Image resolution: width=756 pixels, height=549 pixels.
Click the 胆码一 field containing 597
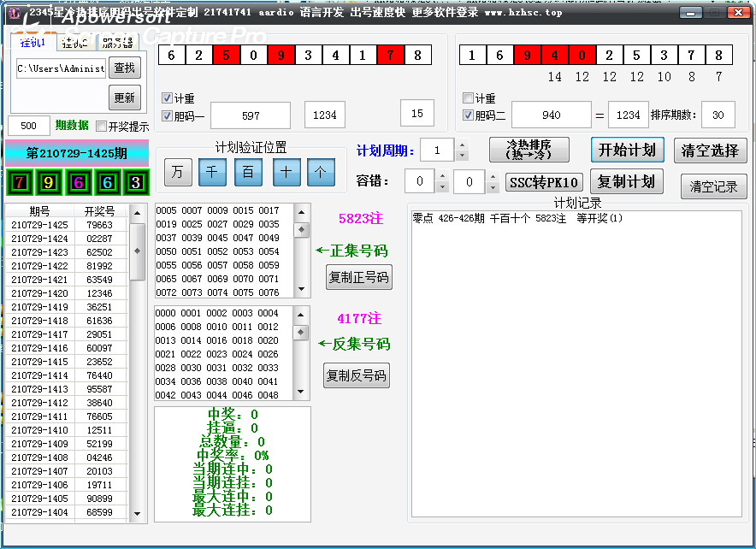point(251,115)
